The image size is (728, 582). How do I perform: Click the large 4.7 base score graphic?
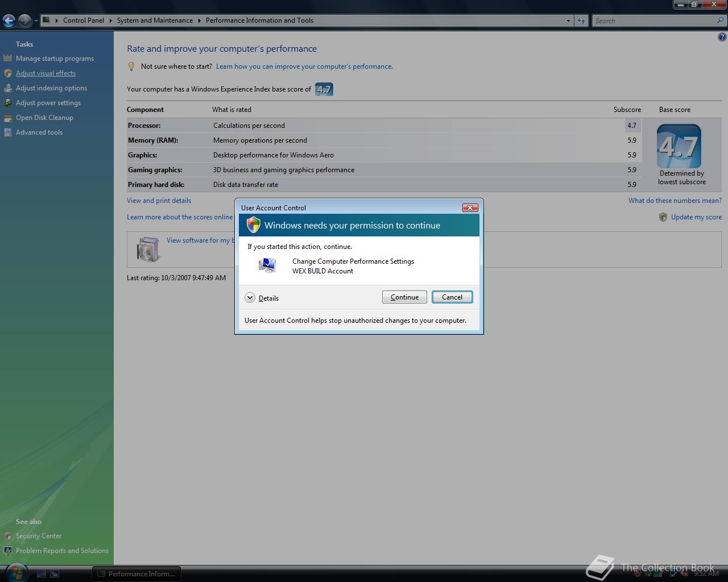pos(679,146)
